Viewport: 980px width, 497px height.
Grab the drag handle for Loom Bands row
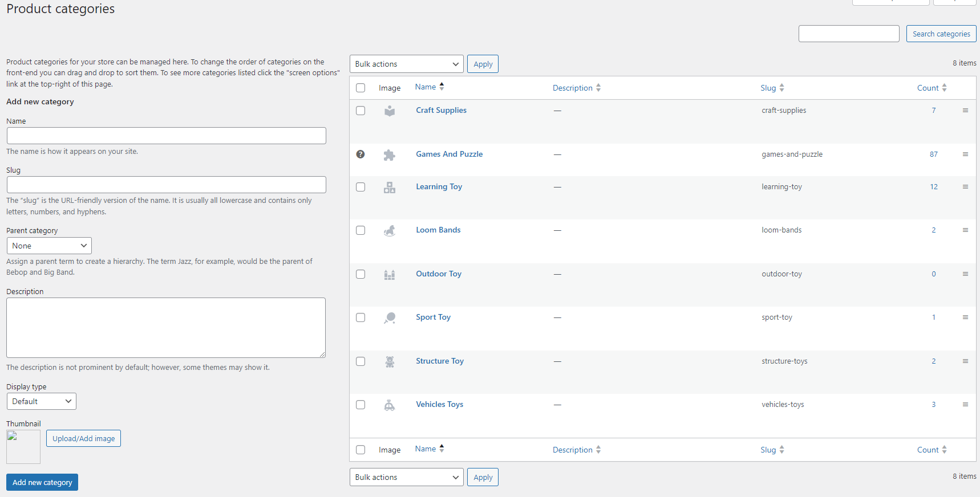click(x=965, y=230)
